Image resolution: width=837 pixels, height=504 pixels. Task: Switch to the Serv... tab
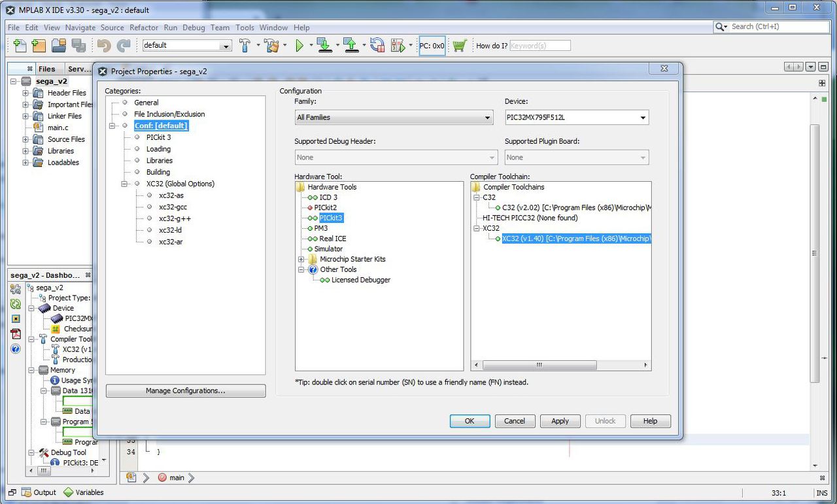coord(80,69)
